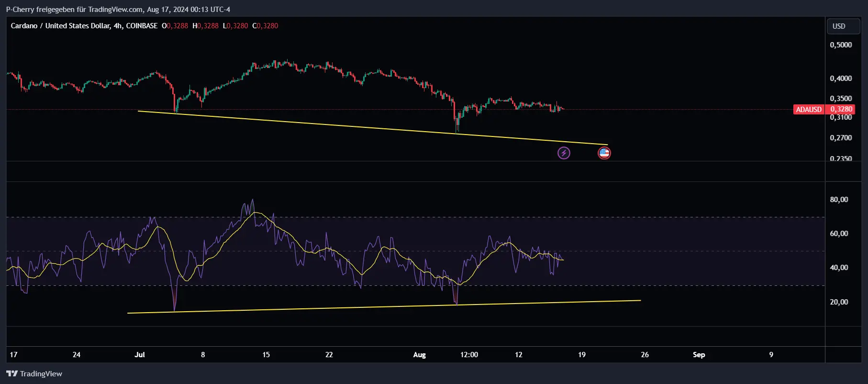Click the purple lightning event icon
The width and height of the screenshot is (868, 384).
564,153
